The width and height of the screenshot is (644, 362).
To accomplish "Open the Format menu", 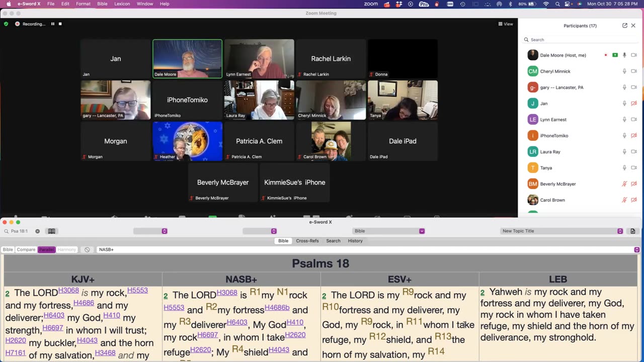I will pyautogui.click(x=83, y=4).
